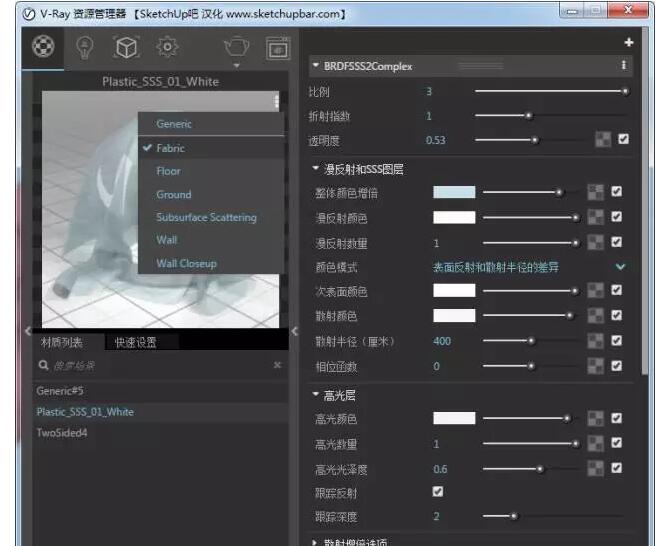
Task: Clear the search field X icon
Action: tap(277, 365)
